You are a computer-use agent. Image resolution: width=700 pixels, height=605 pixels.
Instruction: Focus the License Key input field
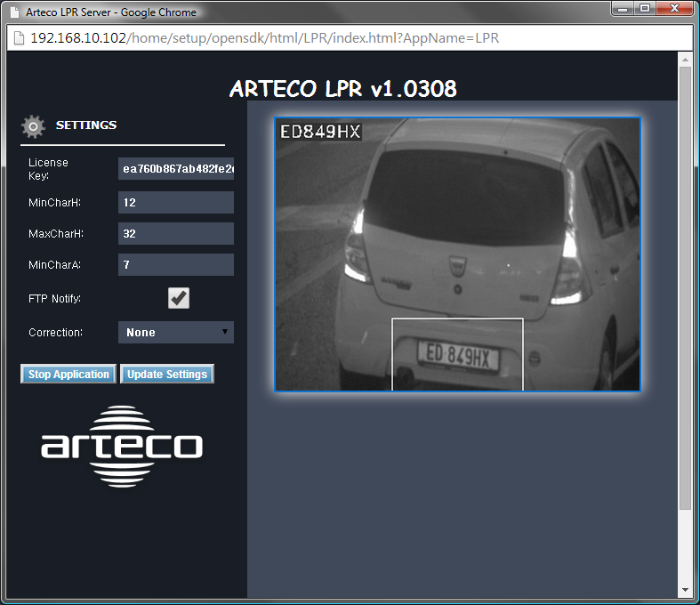pyautogui.click(x=176, y=168)
